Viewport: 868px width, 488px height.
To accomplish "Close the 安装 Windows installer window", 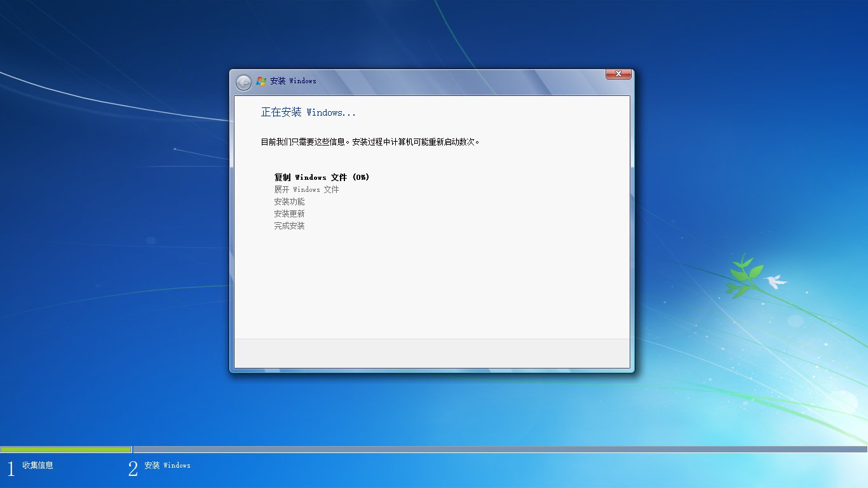I will [617, 74].
